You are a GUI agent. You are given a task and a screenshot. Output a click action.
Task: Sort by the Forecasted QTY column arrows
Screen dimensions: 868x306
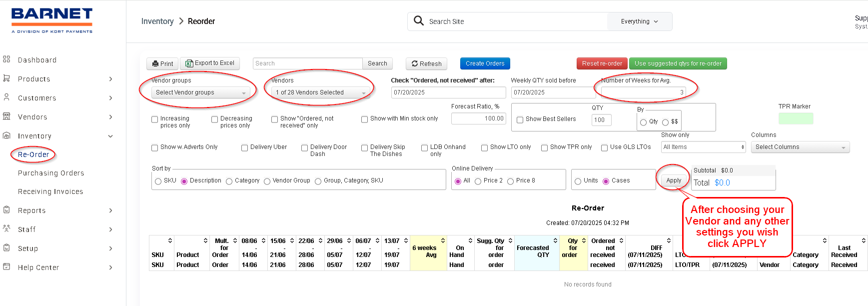[555, 240]
